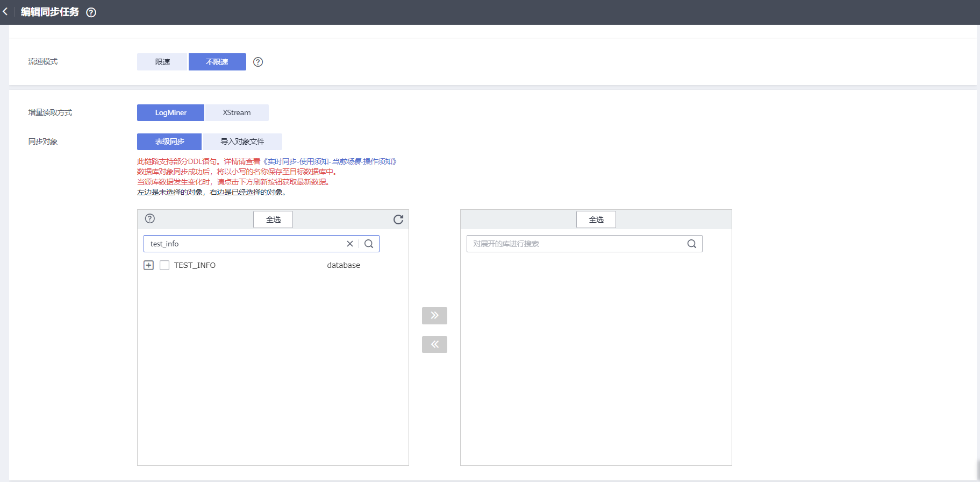Open help icon next to 编辑同步任务 title
The image size is (980, 482).
pos(91,12)
